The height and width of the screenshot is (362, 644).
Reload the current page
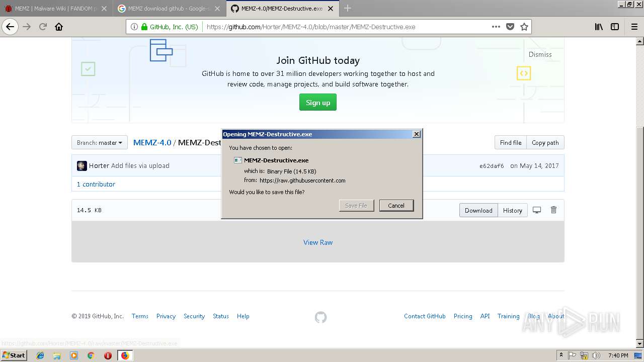click(x=43, y=27)
